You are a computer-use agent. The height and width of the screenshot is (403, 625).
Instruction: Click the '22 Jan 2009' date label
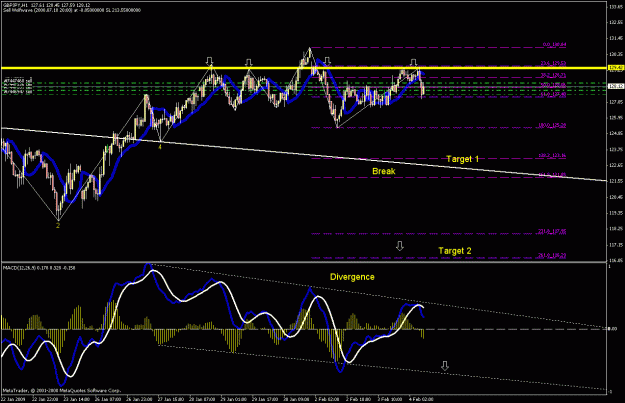(12, 399)
